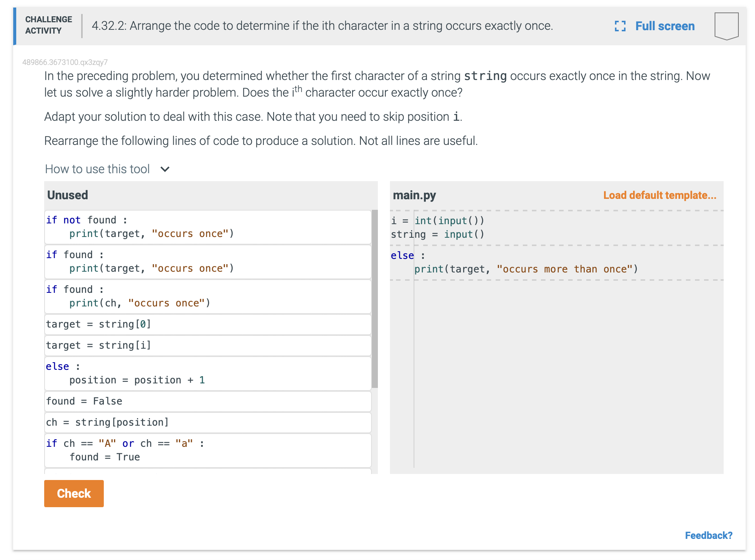Screen dimensions: 755x560
Task: Click the activity ID text above instructions
Action: [65, 62]
